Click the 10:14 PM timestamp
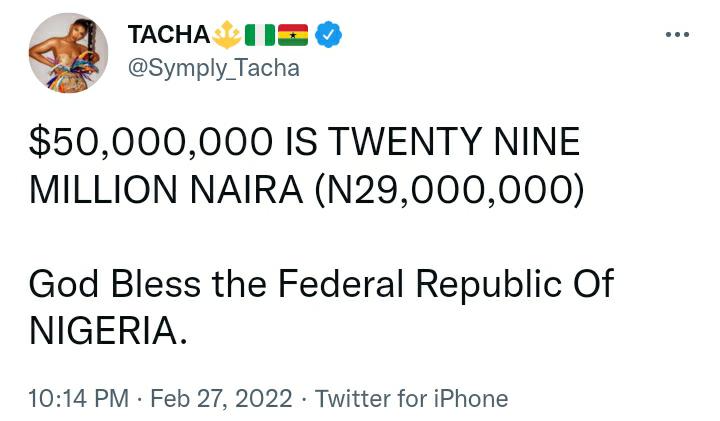 click(x=79, y=398)
